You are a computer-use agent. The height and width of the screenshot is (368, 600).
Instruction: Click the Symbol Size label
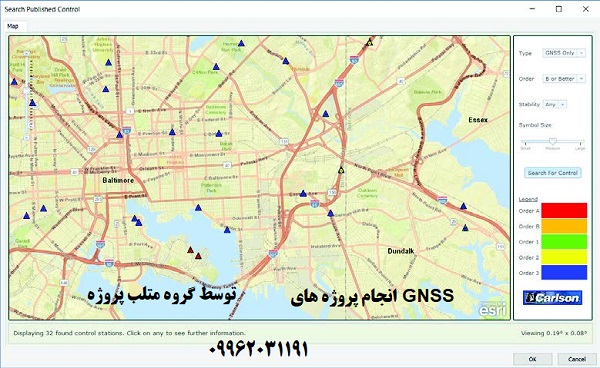coord(535,125)
